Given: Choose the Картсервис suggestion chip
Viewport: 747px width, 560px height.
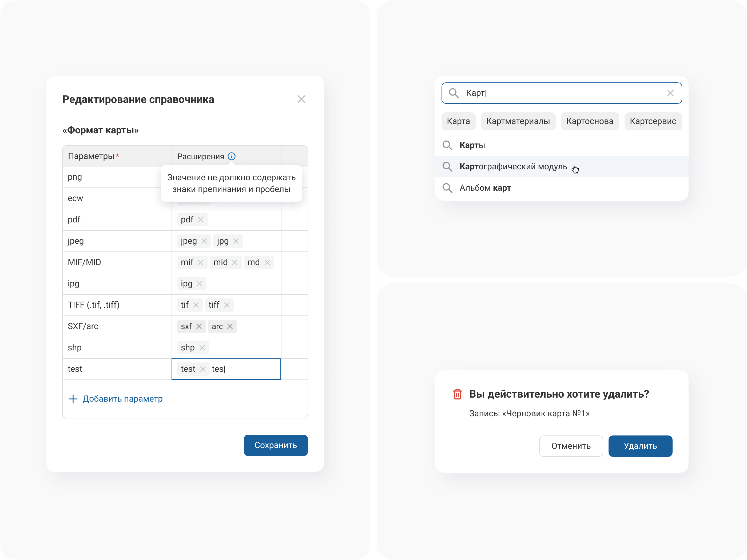Looking at the screenshot, I should pyautogui.click(x=653, y=121).
